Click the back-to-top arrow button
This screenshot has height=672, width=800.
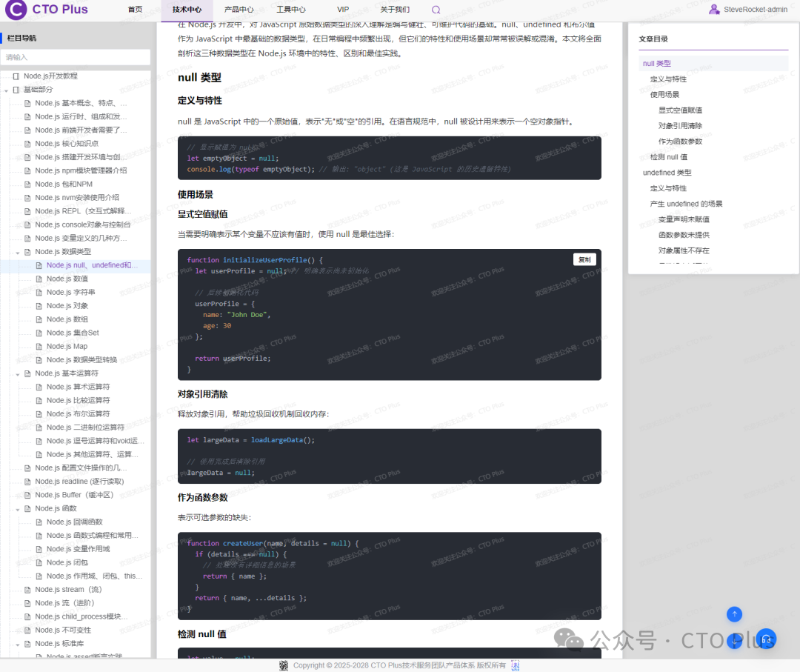click(733, 614)
